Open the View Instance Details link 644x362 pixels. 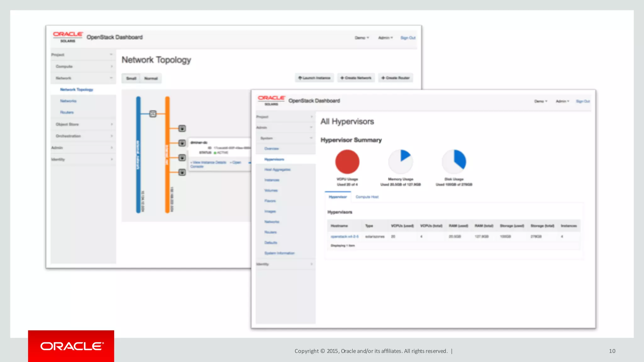coord(209,162)
